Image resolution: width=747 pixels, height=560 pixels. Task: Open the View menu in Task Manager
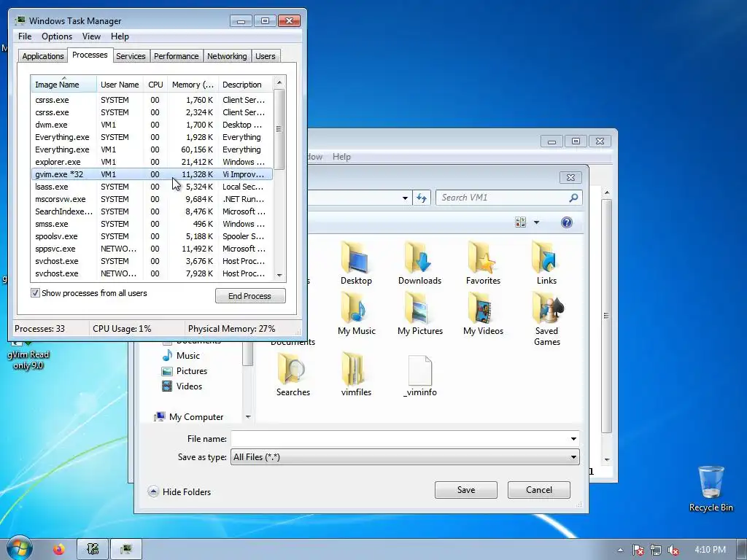pos(91,36)
